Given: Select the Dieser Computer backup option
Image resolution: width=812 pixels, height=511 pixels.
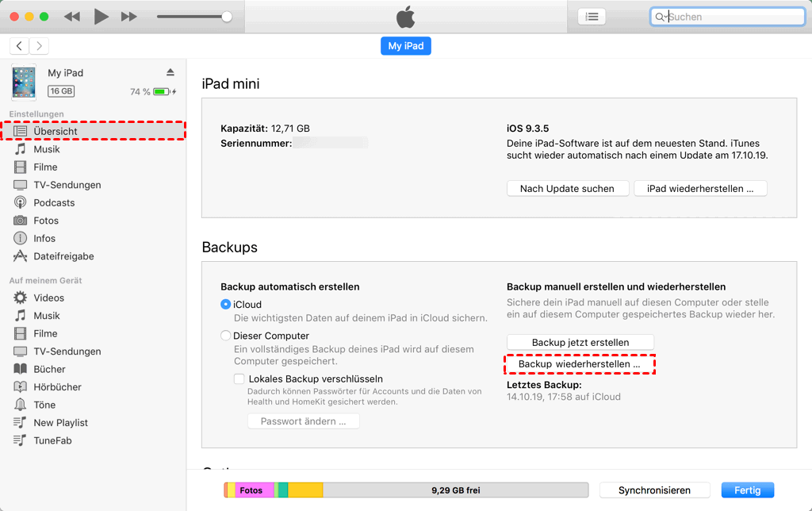Looking at the screenshot, I should pyautogui.click(x=226, y=336).
